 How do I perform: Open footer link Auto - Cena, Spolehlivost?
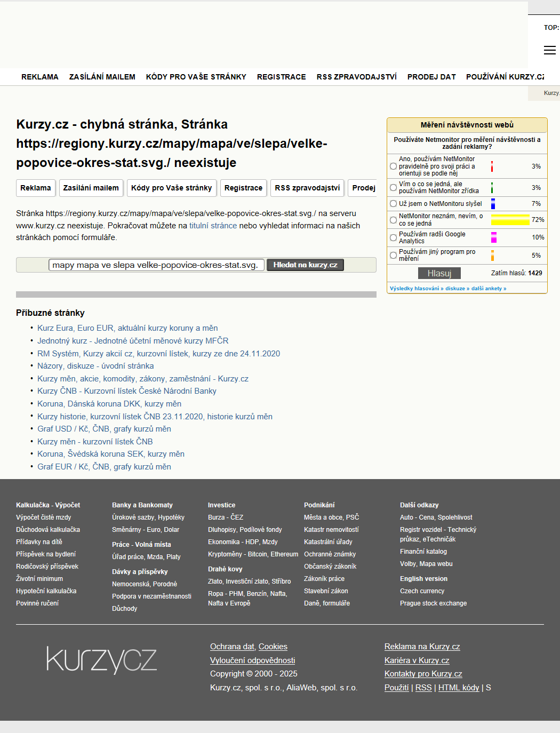pos(436,517)
